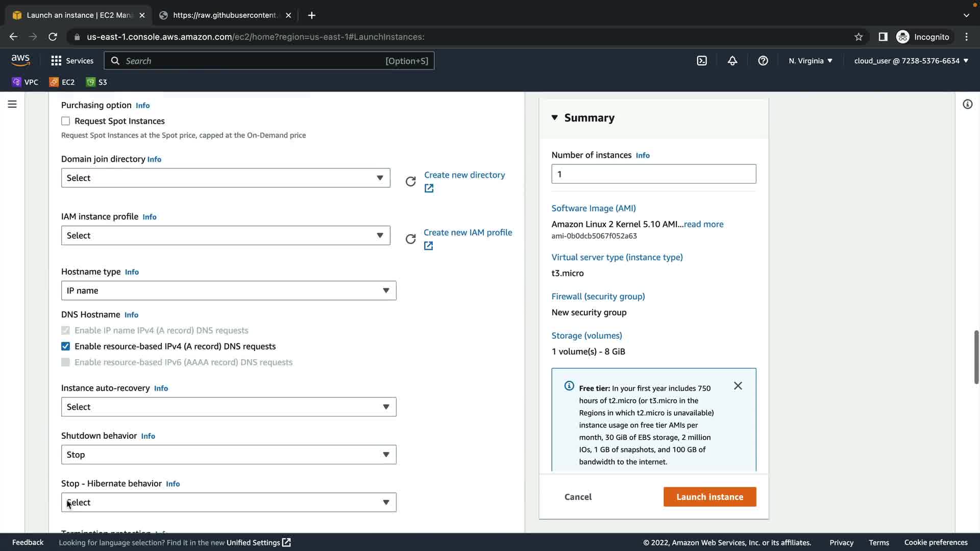980x551 pixels.
Task: Open the left hamburger navigation menu
Action: click(x=12, y=104)
